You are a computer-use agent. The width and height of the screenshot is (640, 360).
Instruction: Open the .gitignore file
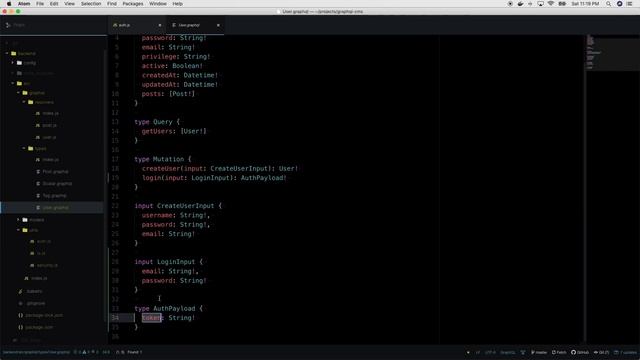click(36, 303)
